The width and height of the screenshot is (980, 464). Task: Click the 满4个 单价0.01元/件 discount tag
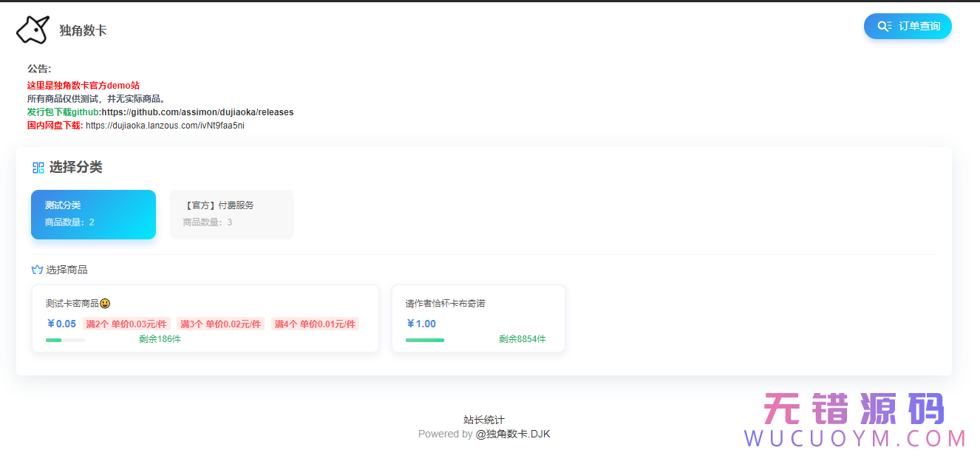315,324
